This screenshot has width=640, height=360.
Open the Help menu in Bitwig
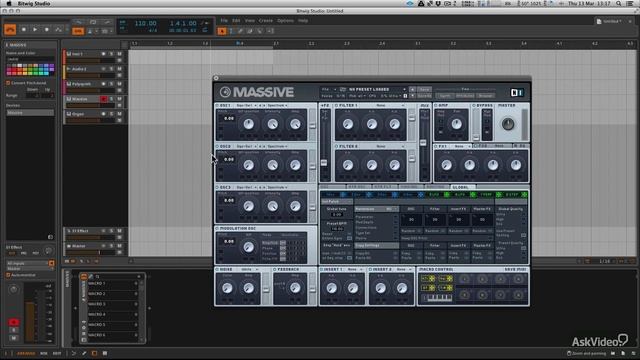point(303,20)
